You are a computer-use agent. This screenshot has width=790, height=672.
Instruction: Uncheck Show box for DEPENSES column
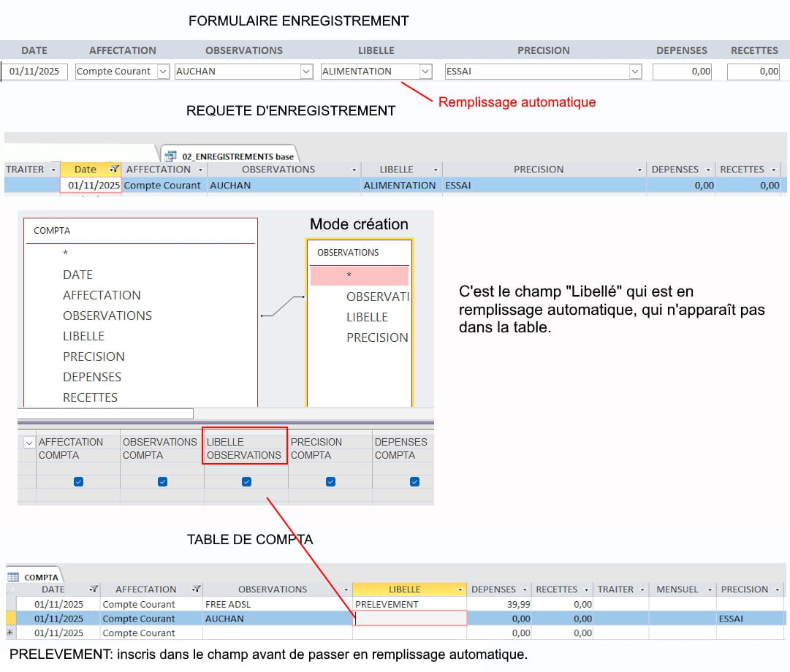coord(414,481)
